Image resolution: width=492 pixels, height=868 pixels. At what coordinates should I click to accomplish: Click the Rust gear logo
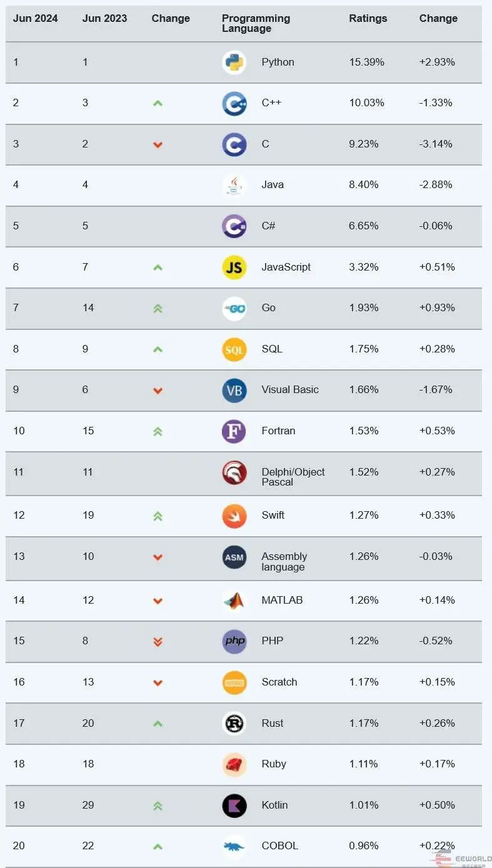234,724
